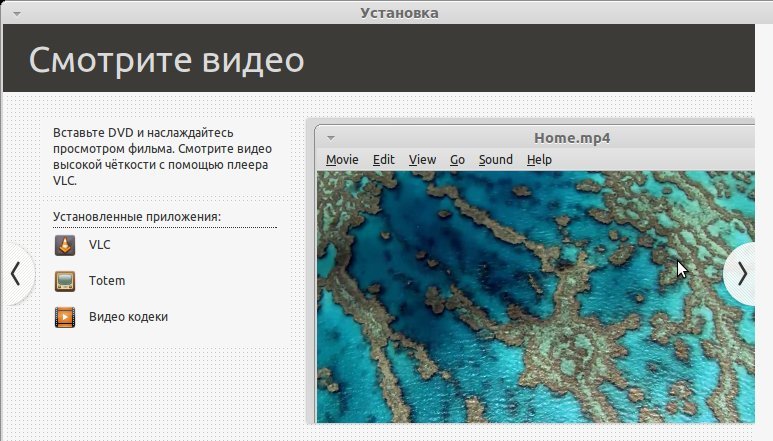The height and width of the screenshot is (441, 773).
Task: Open the Edit menu
Action: 384,160
